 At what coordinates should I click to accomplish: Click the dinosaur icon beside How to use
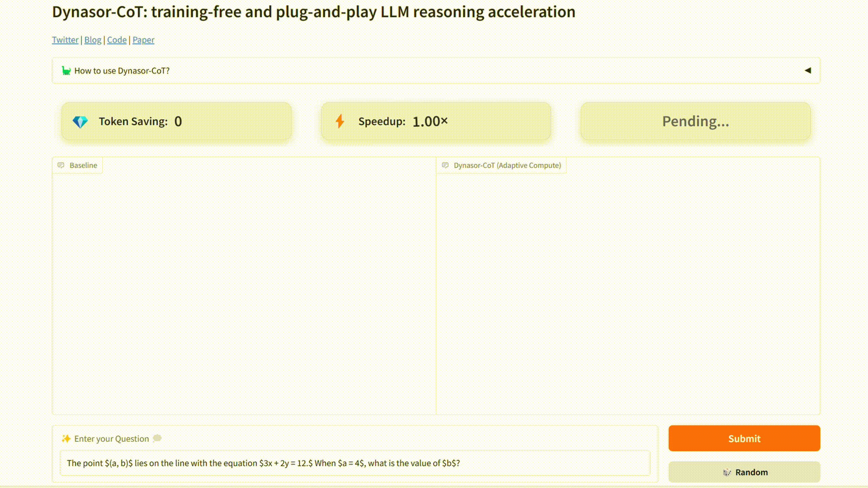click(66, 71)
